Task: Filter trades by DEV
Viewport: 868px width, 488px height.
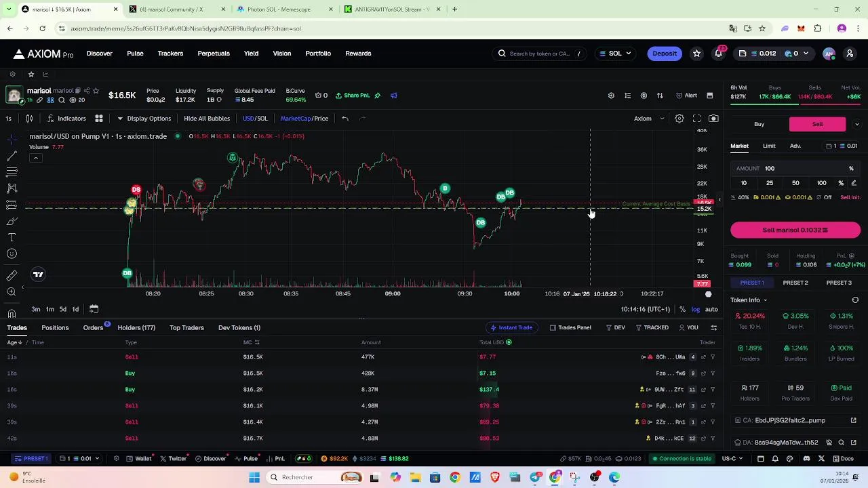Action: pyautogui.click(x=616, y=328)
